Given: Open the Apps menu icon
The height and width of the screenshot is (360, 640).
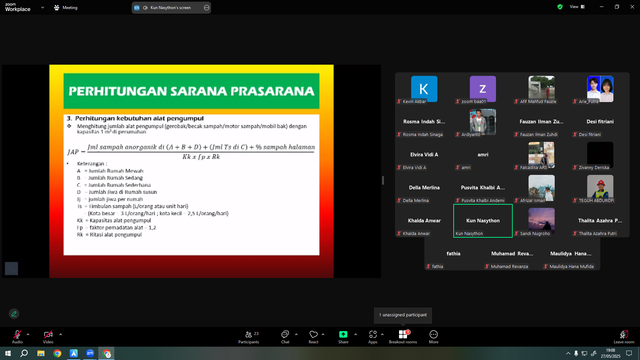Looking at the screenshot, I should pyautogui.click(x=373, y=336).
